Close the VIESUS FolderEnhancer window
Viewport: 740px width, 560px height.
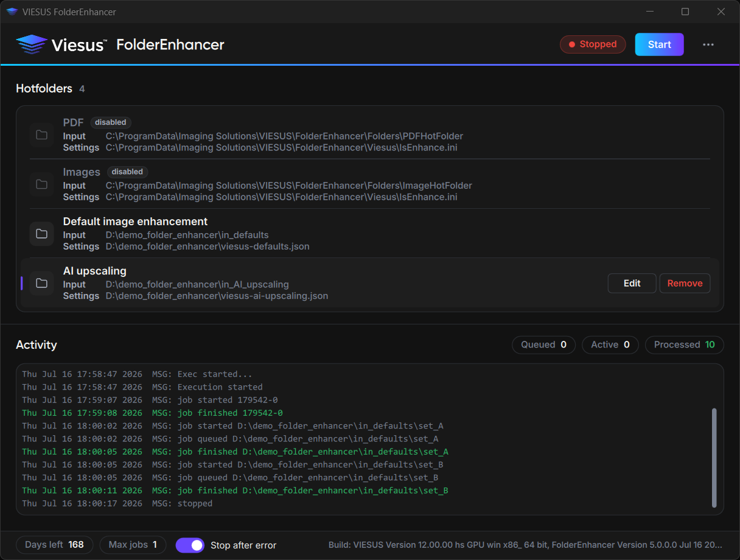point(721,12)
